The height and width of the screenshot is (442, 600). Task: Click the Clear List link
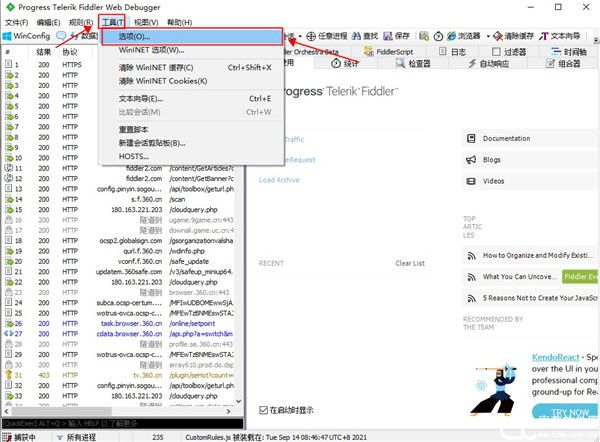tap(410, 263)
